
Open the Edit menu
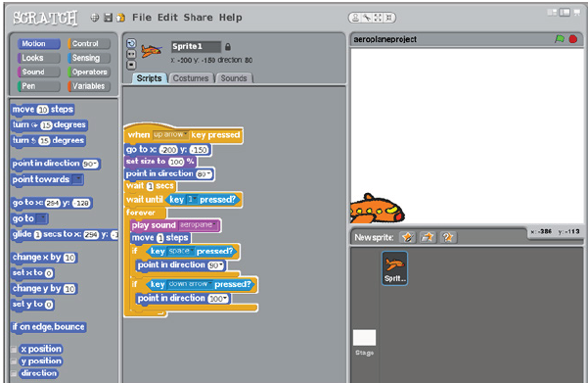pos(167,18)
